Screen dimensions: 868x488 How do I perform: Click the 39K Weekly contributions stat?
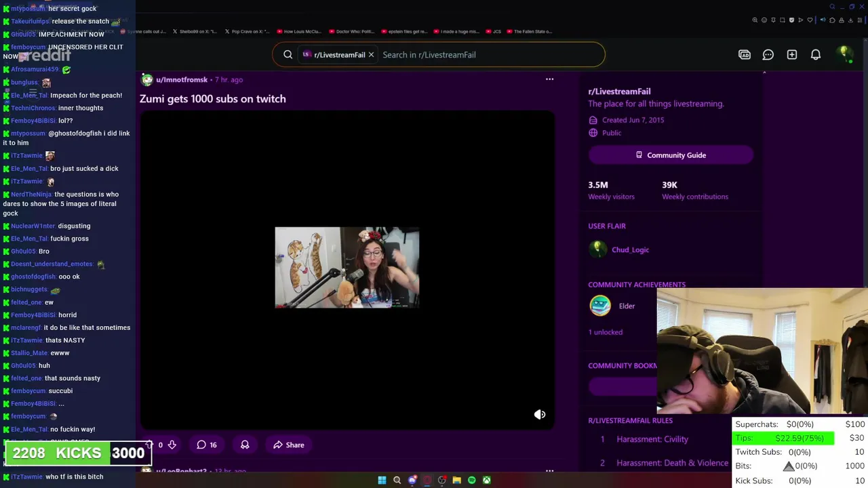695,190
